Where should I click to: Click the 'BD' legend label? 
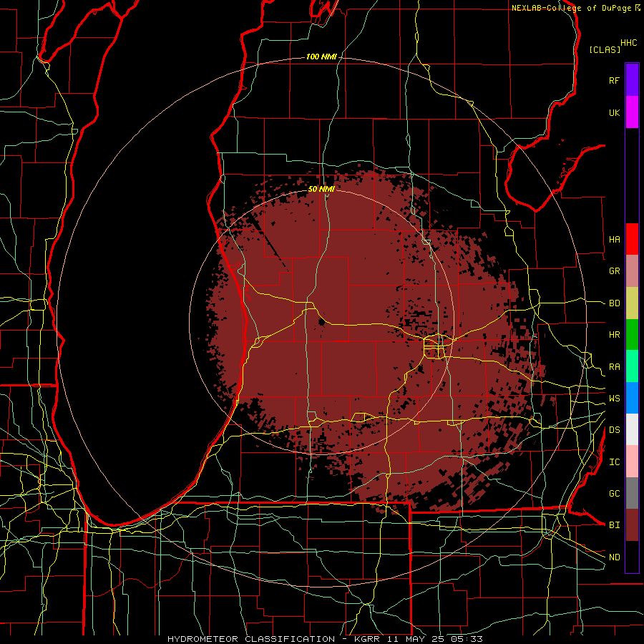pyautogui.click(x=615, y=303)
